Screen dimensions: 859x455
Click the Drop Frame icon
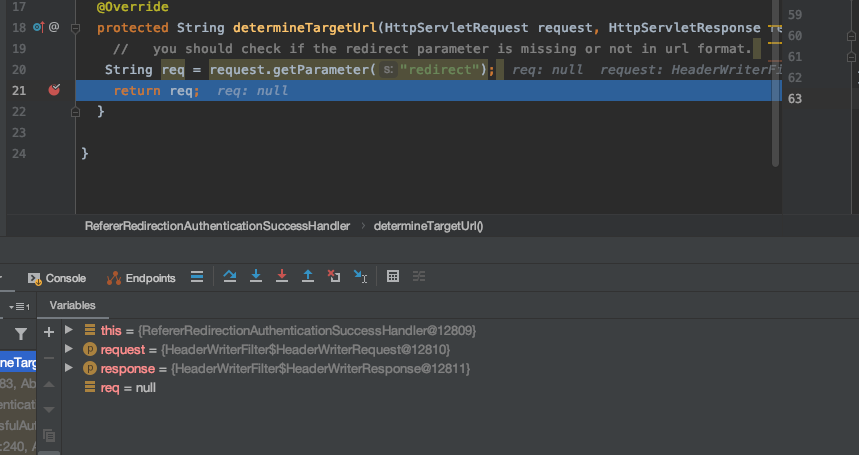334,277
